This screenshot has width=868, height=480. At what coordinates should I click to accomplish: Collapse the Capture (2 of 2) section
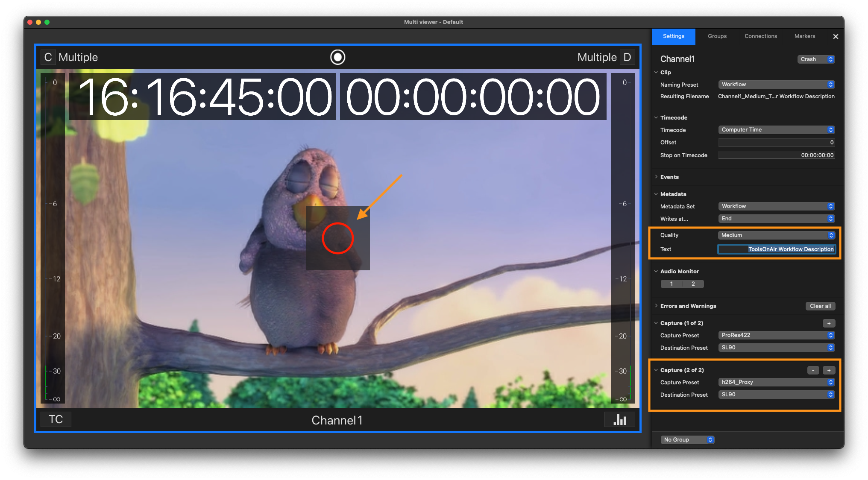[x=656, y=370]
